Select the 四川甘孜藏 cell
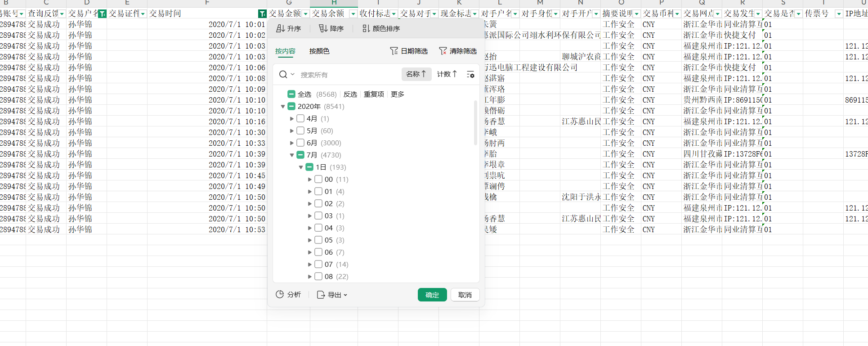Image resolution: width=868 pixels, height=346 pixels. click(702, 154)
